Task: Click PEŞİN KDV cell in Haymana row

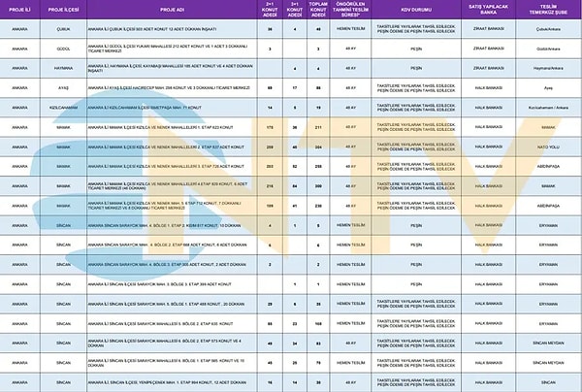Action: tap(416, 68)
